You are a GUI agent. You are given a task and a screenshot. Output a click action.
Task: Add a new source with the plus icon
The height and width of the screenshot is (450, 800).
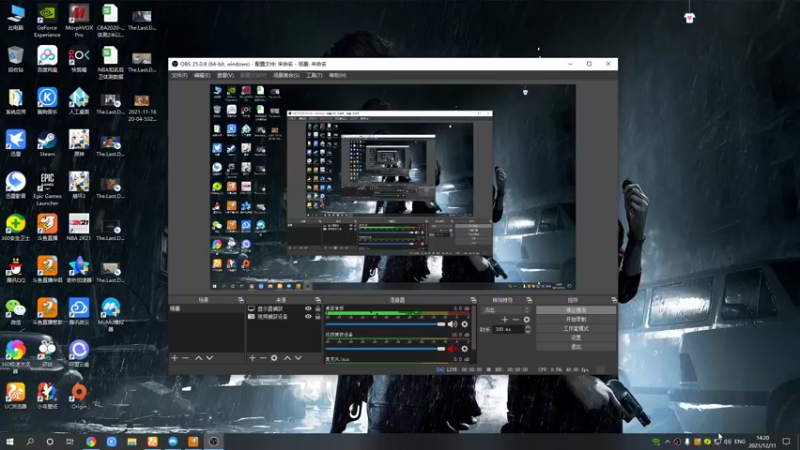(x=252, y=358)
